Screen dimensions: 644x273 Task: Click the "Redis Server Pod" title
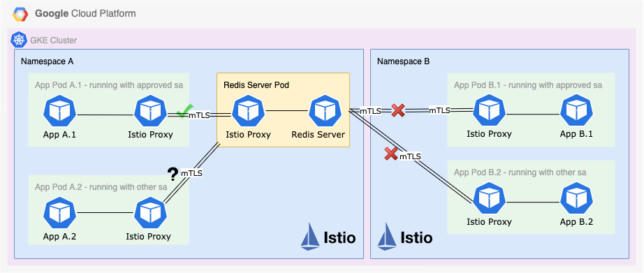256,85
